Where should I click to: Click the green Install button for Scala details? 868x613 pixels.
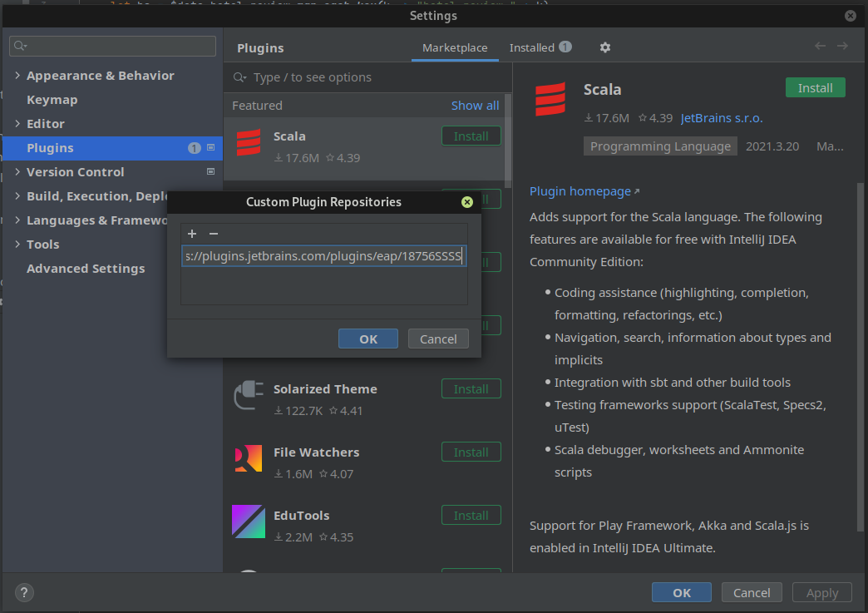(816, 88)
